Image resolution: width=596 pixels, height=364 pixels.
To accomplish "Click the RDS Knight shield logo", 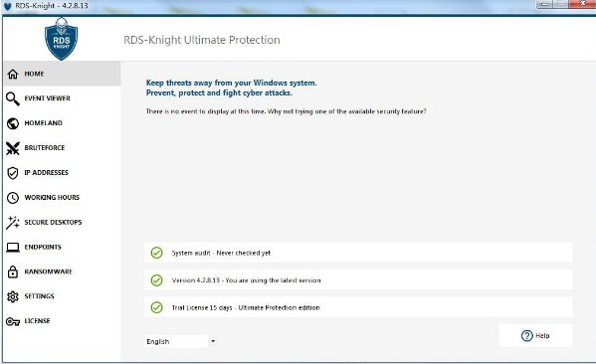I will 62,39.
